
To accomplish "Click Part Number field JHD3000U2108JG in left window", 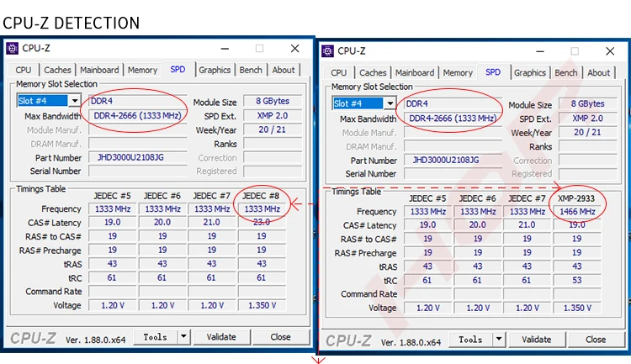I will pos(138,158).
